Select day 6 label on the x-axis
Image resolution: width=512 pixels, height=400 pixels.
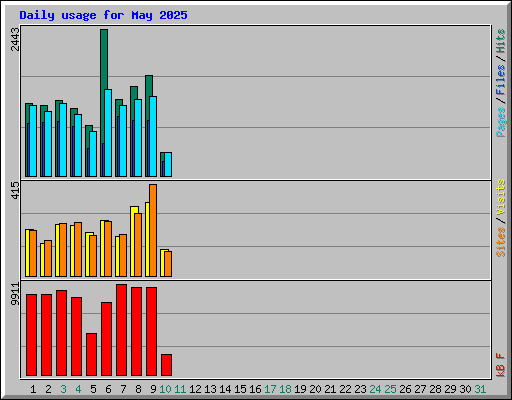[x=108, y=389]
